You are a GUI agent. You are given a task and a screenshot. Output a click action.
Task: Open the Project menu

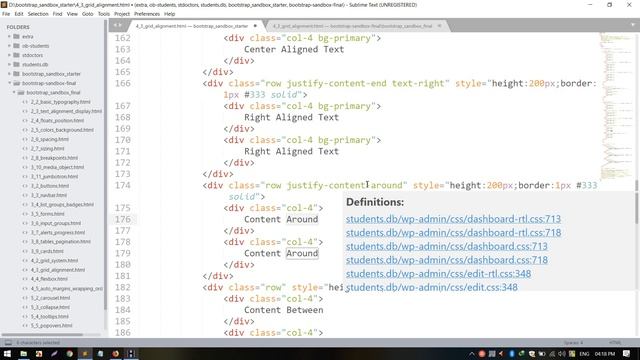tap(122, 14)
